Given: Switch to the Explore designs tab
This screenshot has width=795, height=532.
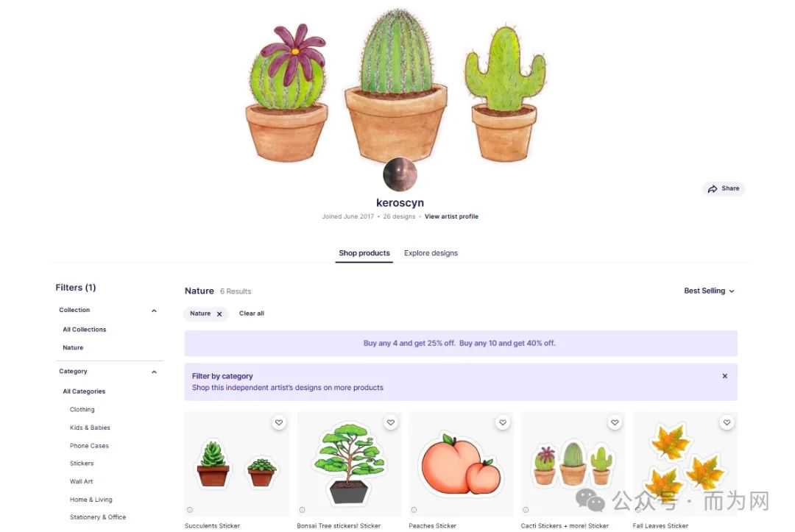Looking at the screenshot, I should pos(431,253).
